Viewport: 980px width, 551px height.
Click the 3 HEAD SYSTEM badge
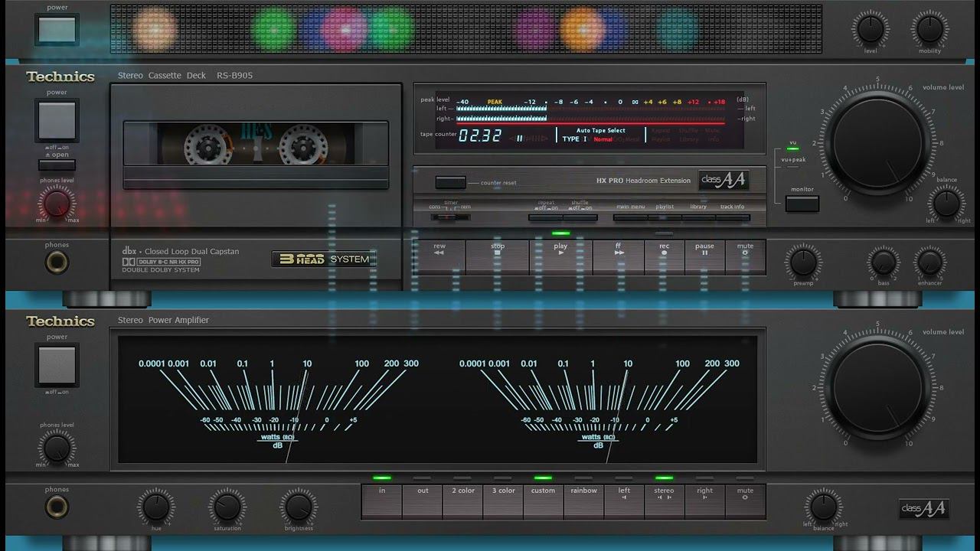pyautogui.click(x=324, y=259)
